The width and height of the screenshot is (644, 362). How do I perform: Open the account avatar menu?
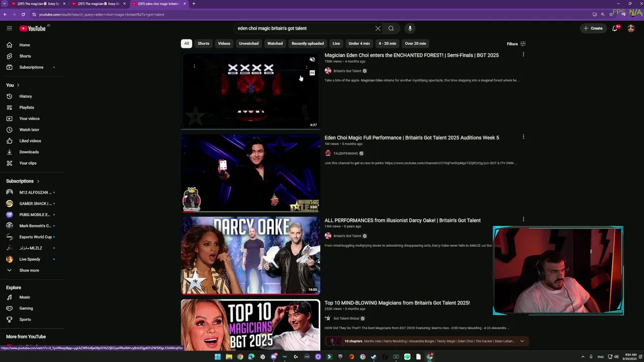(x=631, y=28)
